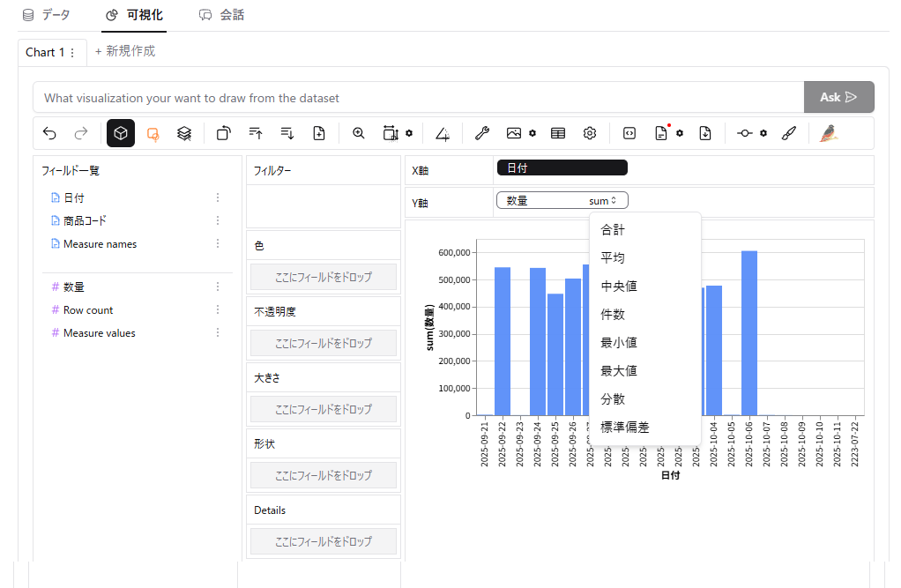Viewport: 901px width, 588px height.
Task: Open the visualization config gear
Action: click(x=590, y=133)
